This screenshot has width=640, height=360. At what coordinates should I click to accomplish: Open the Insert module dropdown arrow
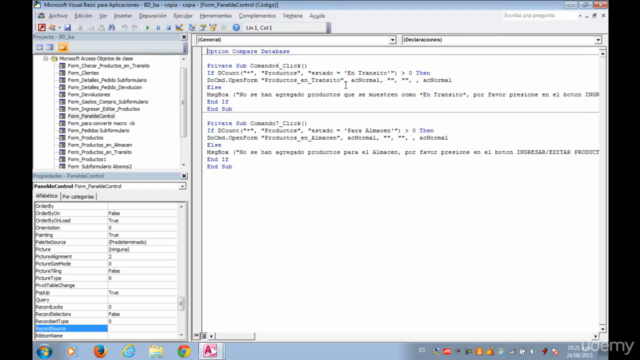59,28
